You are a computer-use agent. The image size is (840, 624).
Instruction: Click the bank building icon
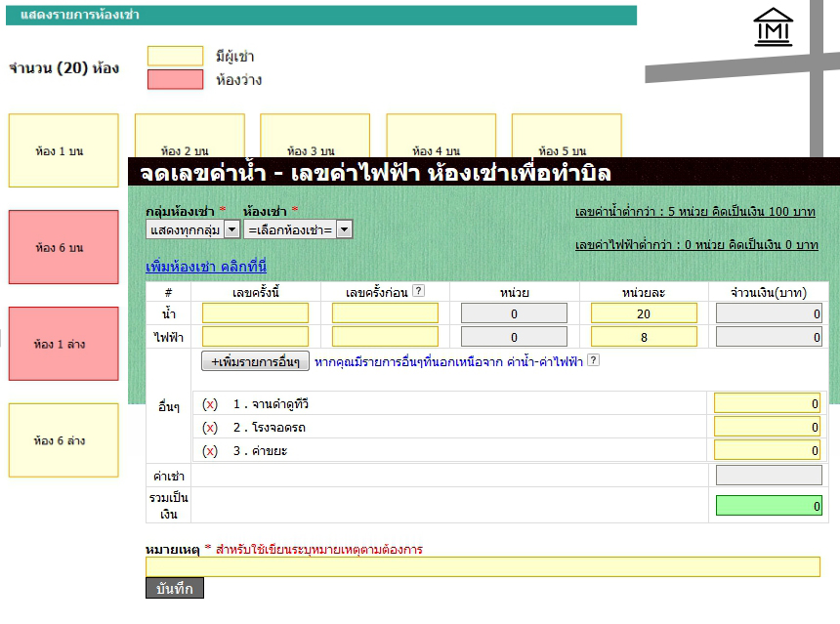click(x=774, y=27)
